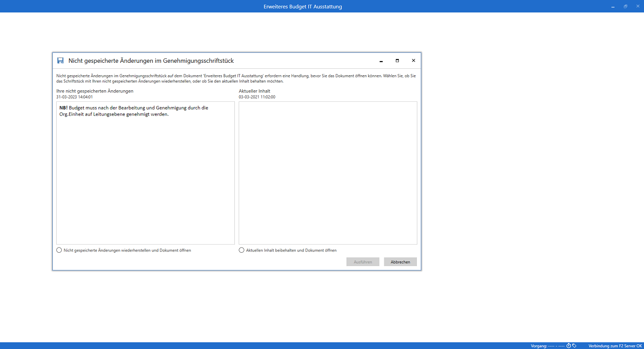Click the Ausführen button
This screenshot has width=644, height=349.
click(363, 261)
